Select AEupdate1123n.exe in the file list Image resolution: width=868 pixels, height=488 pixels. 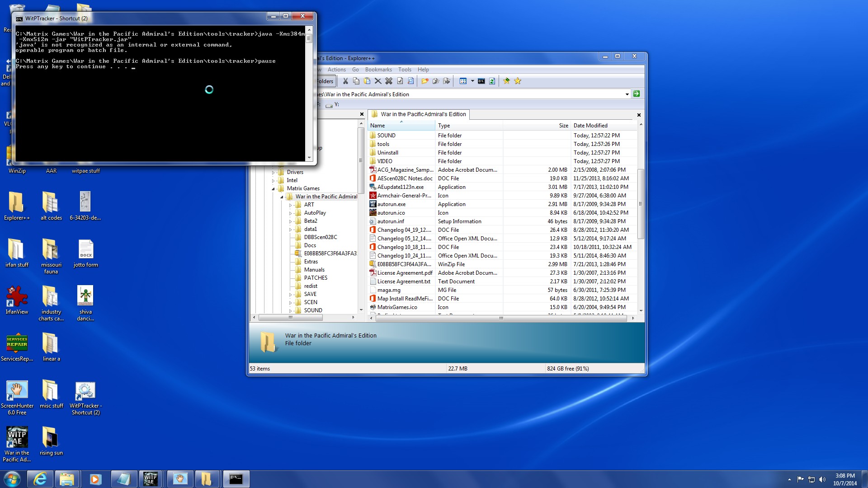pos(400,187)
